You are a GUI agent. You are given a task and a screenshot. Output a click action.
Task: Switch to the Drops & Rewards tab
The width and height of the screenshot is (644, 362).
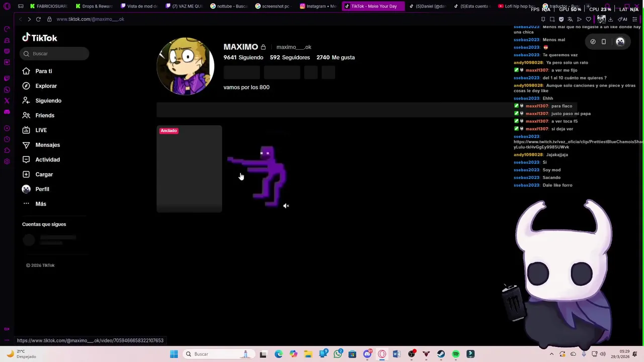[x=94, y=6]
